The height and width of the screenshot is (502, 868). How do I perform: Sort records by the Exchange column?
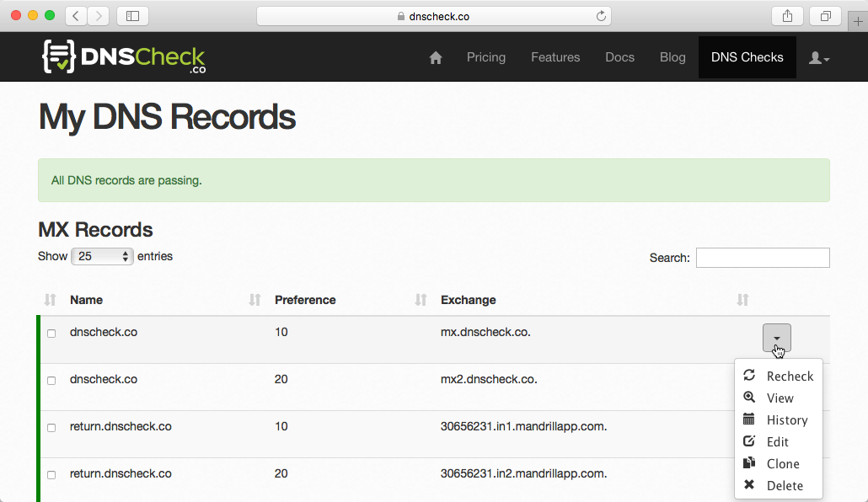point(741,300)
